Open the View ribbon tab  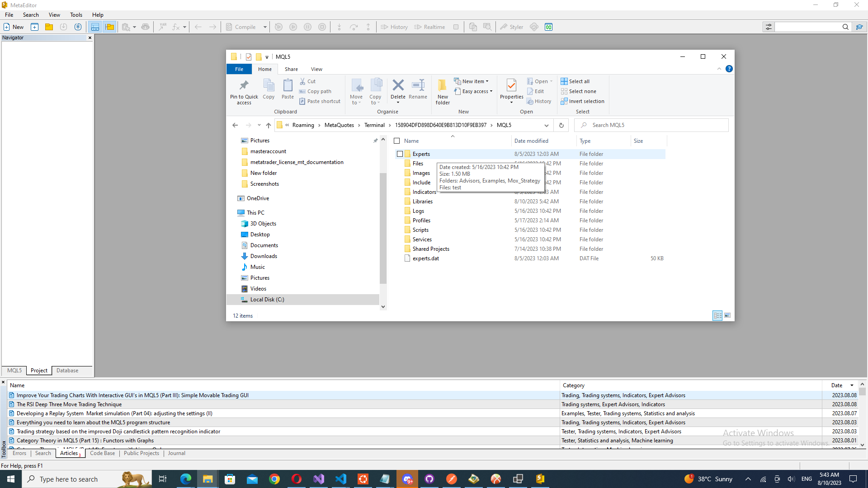tap(317, 69)
